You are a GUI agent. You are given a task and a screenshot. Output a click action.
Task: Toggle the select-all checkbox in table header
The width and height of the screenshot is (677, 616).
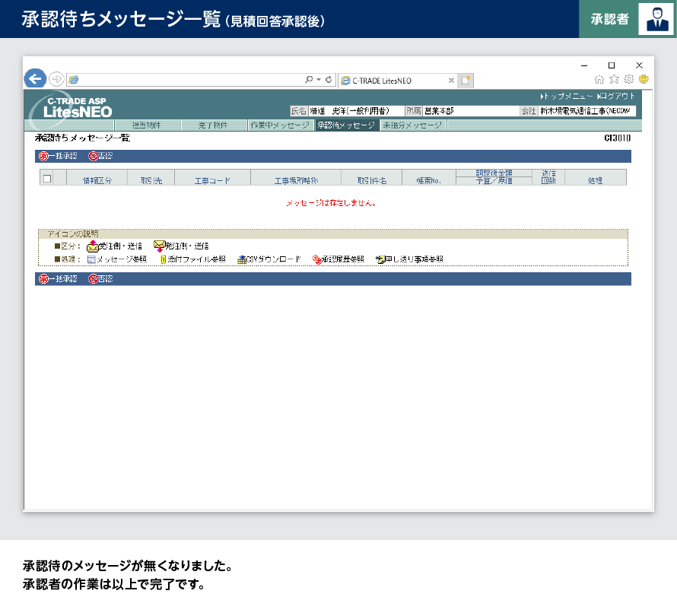(47, 179)
